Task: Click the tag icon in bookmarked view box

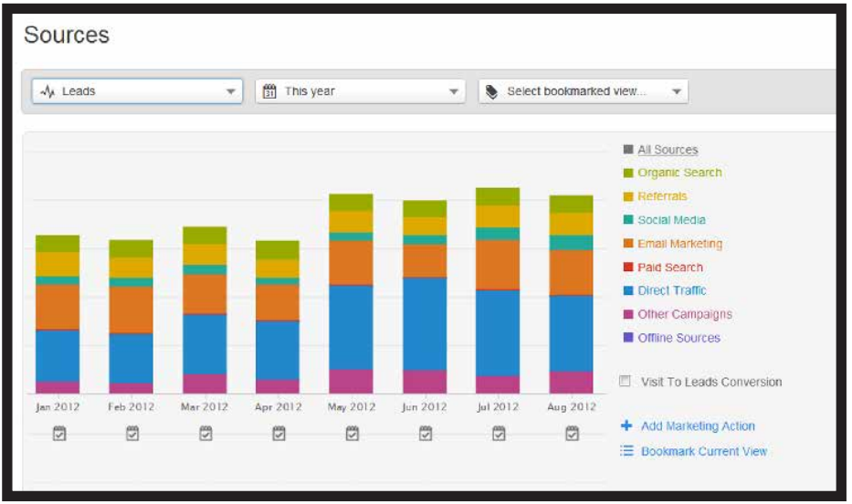Action: (491, 92)
